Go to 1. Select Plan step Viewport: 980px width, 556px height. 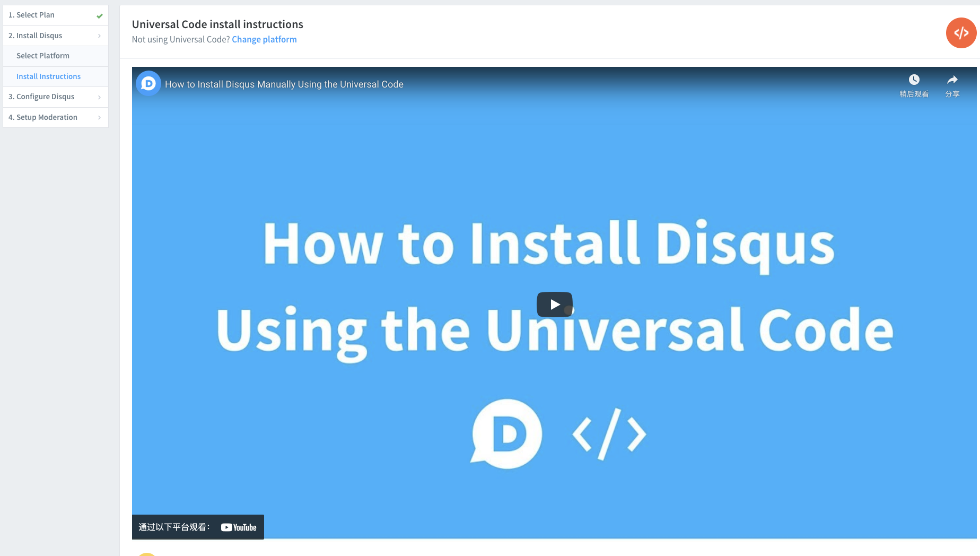pyautogui.click(x=56, y=15)
